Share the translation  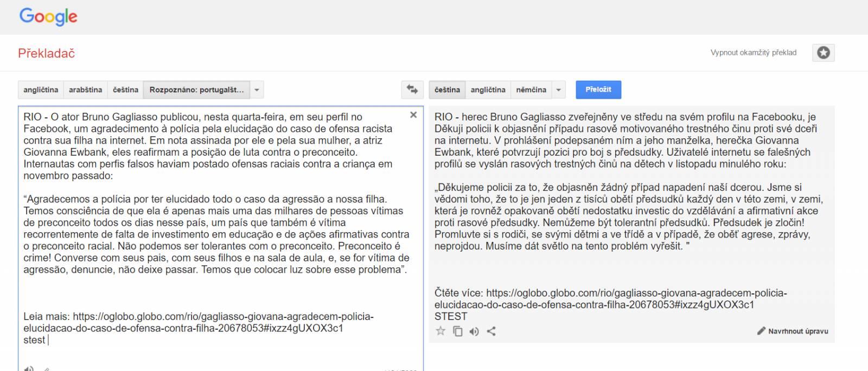(x=491, y=331)
